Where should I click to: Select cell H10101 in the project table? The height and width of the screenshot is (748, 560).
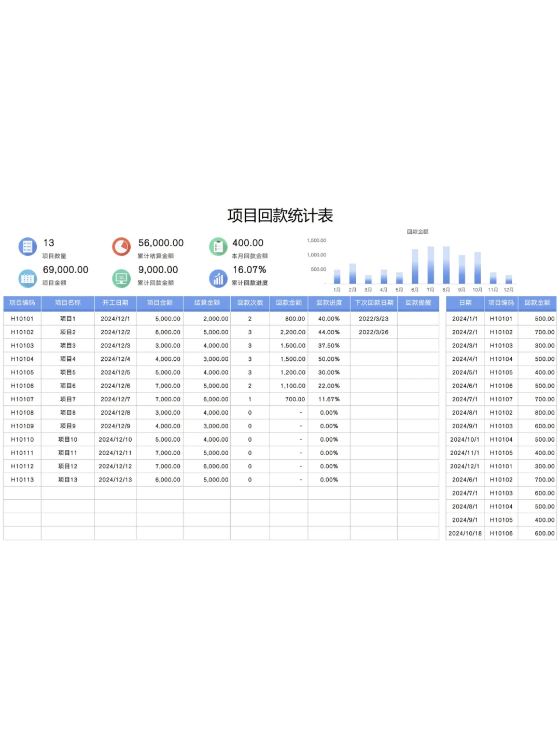21,318
